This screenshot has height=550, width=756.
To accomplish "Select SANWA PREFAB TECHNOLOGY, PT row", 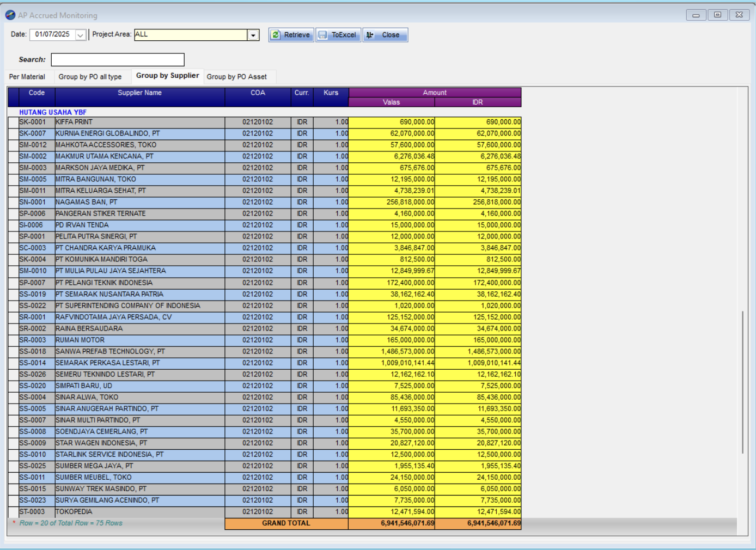I will tap(265, 351).
